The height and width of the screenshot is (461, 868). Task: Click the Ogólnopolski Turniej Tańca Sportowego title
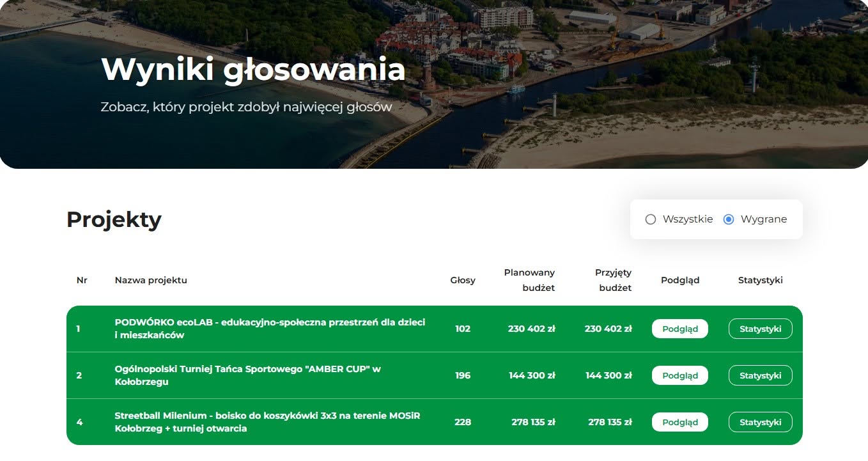point(247,375)
